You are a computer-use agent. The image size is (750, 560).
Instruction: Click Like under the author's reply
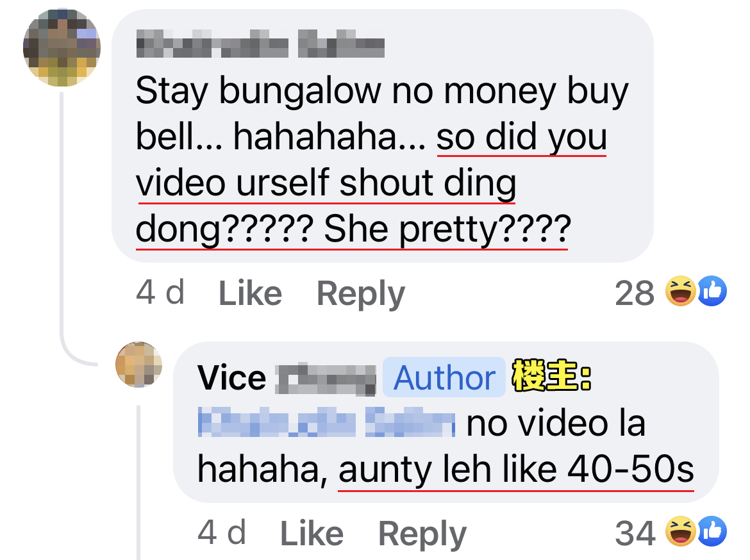tap(312, 532)
